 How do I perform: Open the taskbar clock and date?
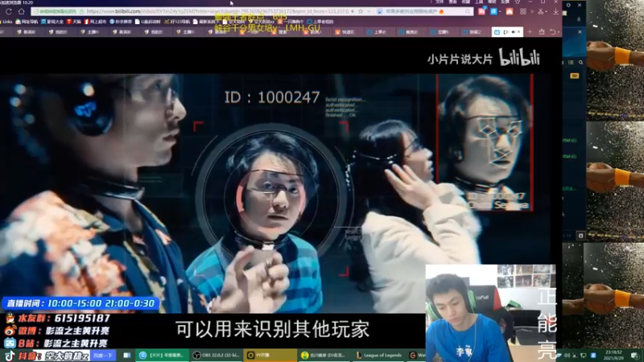pyautogui.click(x=613, y=355)
